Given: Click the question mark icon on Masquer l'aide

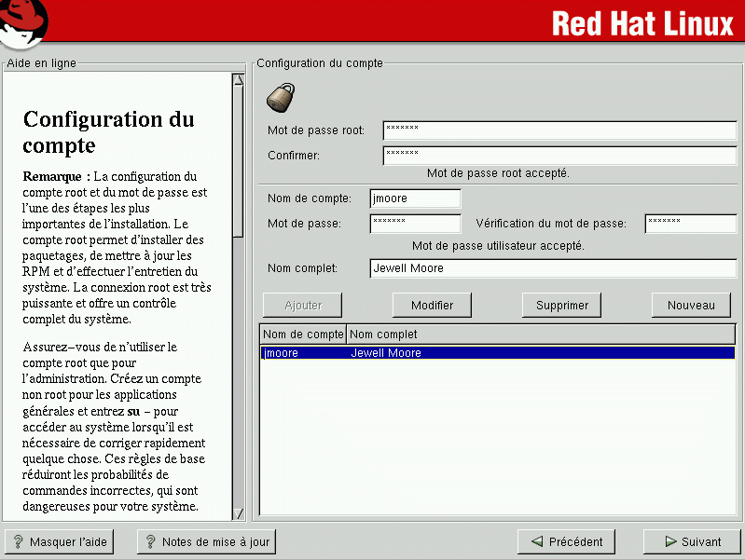Looking at the screenshot, I should (x=18, y=541).
